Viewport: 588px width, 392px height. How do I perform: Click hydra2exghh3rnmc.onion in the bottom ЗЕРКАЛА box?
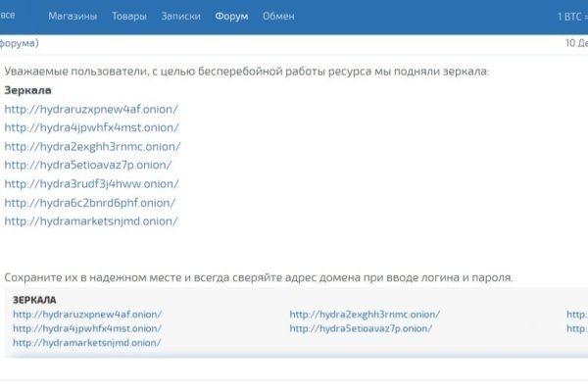[x=365, y=315]
